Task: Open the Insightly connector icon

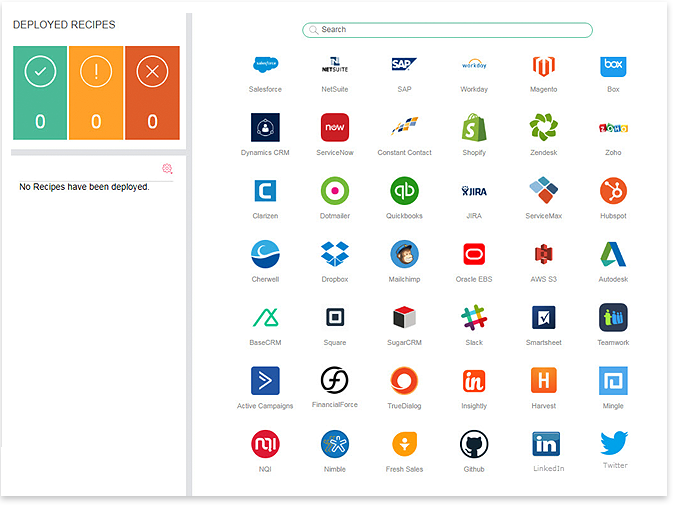Action: click(x=474, y=381)
